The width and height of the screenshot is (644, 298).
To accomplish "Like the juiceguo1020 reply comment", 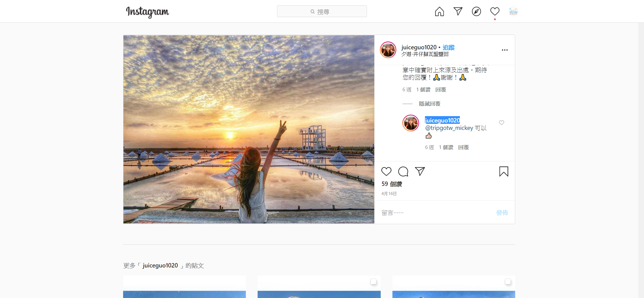I will click(501, 123).
